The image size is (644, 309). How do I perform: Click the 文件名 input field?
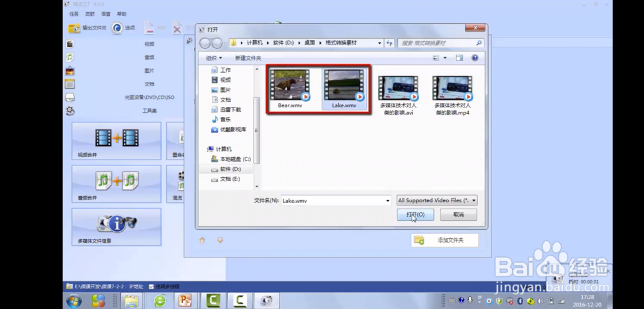pos(336,201)
